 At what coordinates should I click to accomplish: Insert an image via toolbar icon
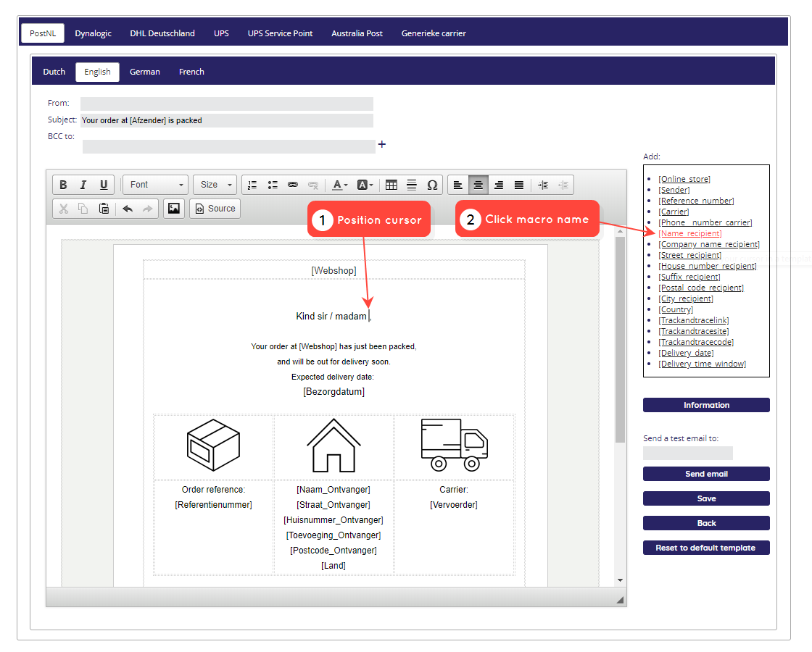click(x=174, y=209)
